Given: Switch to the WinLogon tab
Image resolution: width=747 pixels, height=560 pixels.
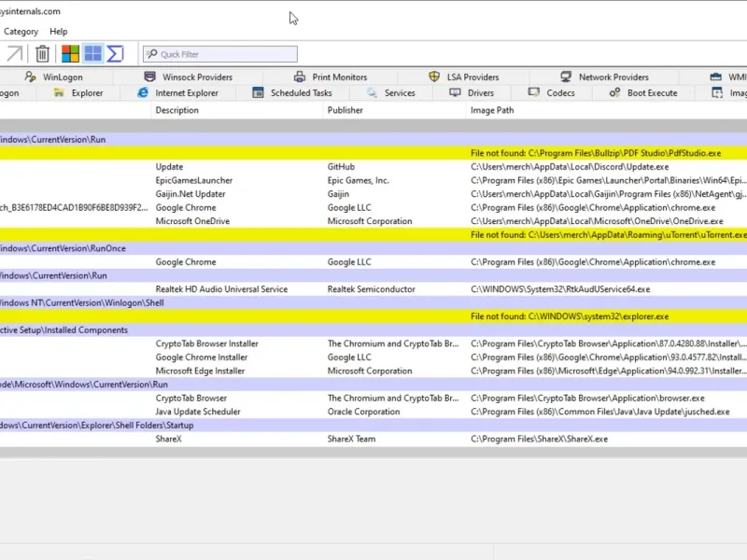Looking at the screenshot, I should coord(63,77).
